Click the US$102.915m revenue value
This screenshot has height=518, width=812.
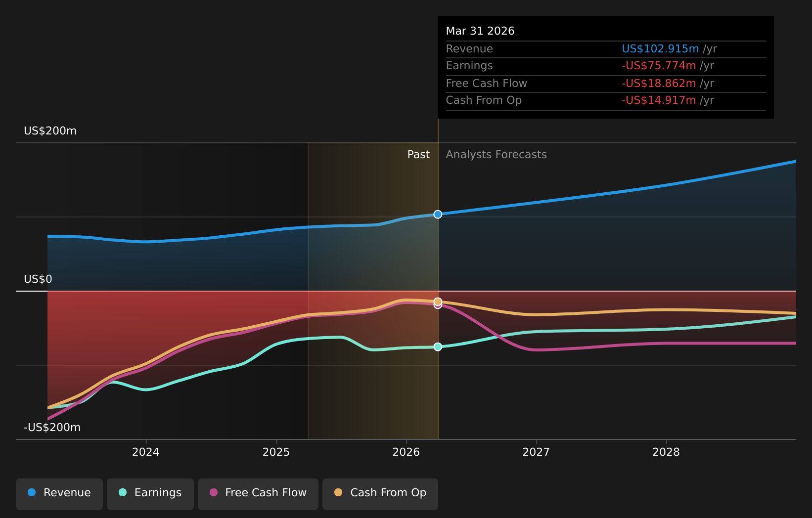(x=660, y=49)
